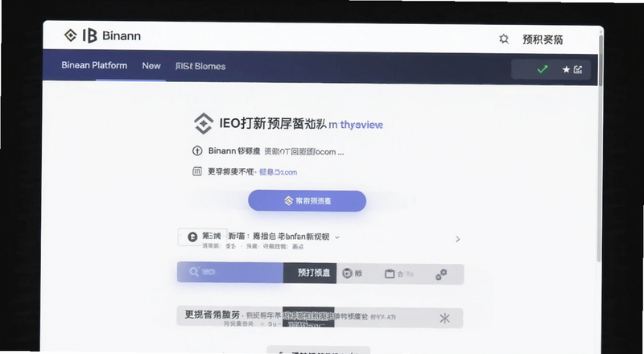Image resolution: width=644 pixels, height=354 pixels.
Task: Click the circular icon before Binann row
Action: pyautogui.click(x=197, y=150)
